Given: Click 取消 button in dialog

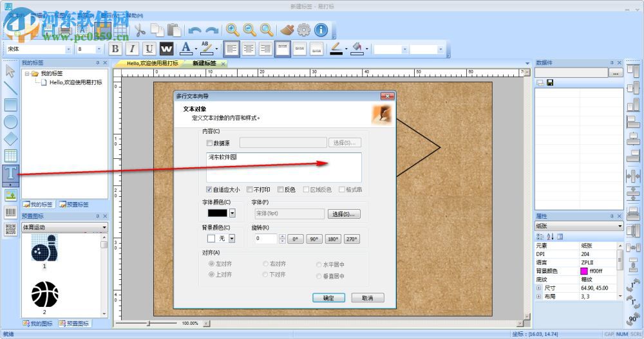Looking at the screenshot, I should pyautogui.click(x=368, y=298).
